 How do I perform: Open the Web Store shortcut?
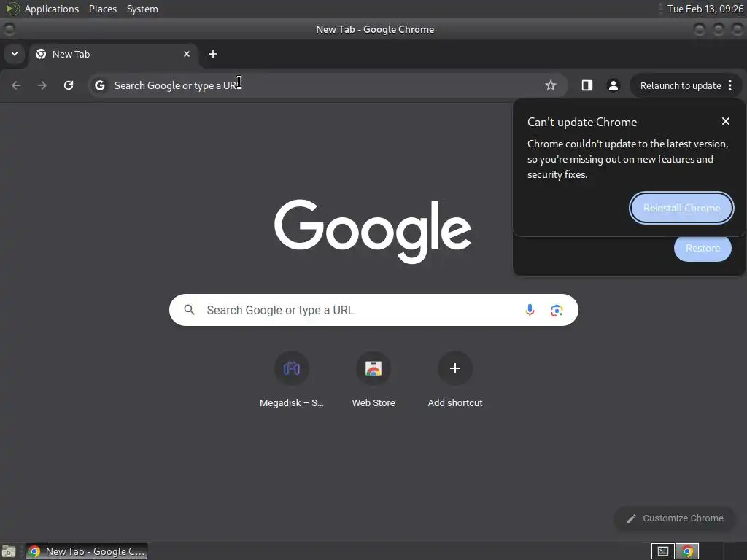coord(373,379)
